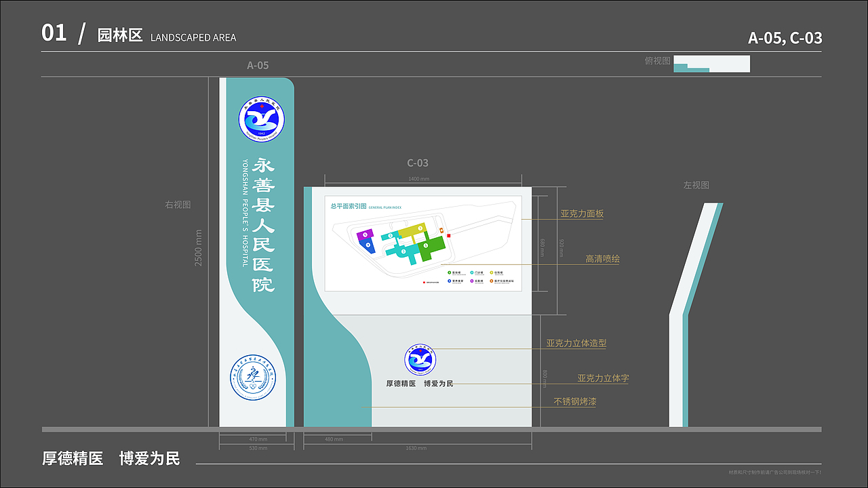Click the red square legend marker
The height and width of the screenshot is (488, 868).
click(x=424, y=283)
